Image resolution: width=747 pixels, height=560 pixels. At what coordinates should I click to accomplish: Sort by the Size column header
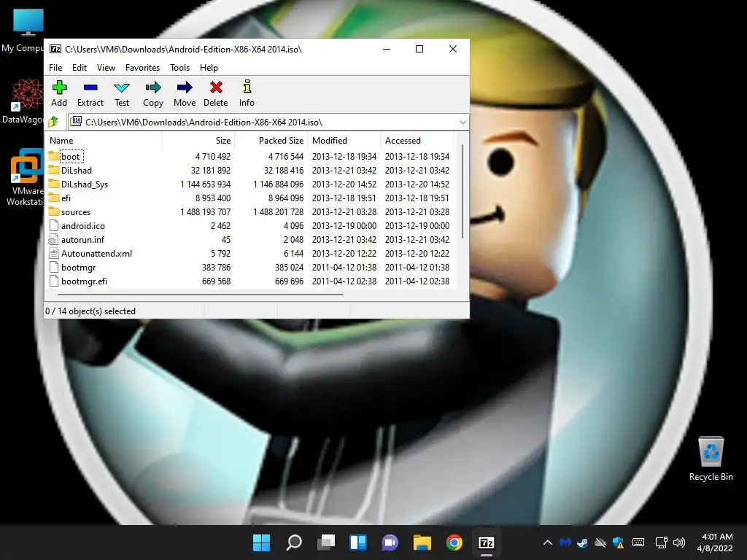pos(198,141)
